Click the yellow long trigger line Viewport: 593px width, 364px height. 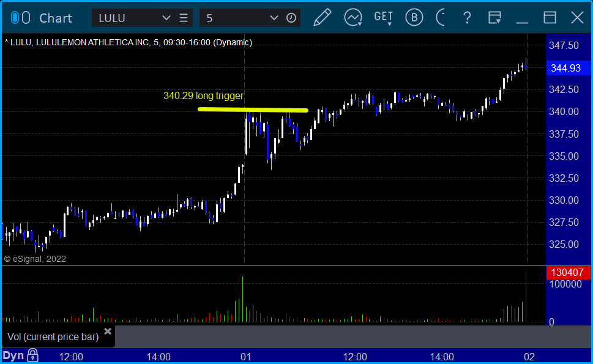(x=253, y=110)
